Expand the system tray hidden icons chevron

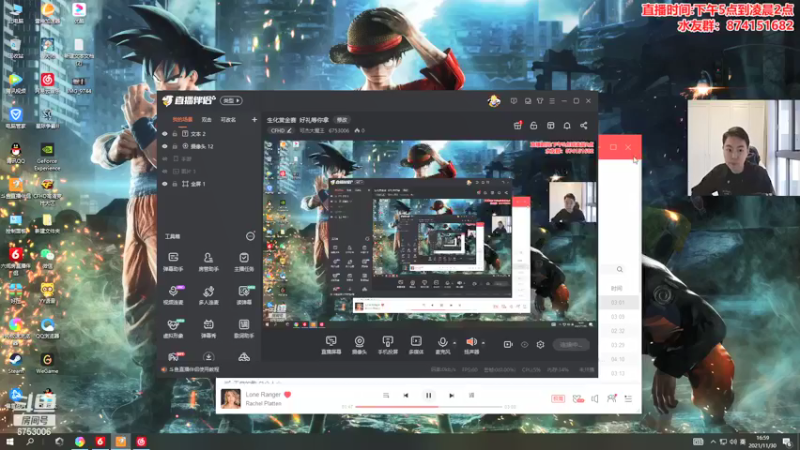coord(713,441)
